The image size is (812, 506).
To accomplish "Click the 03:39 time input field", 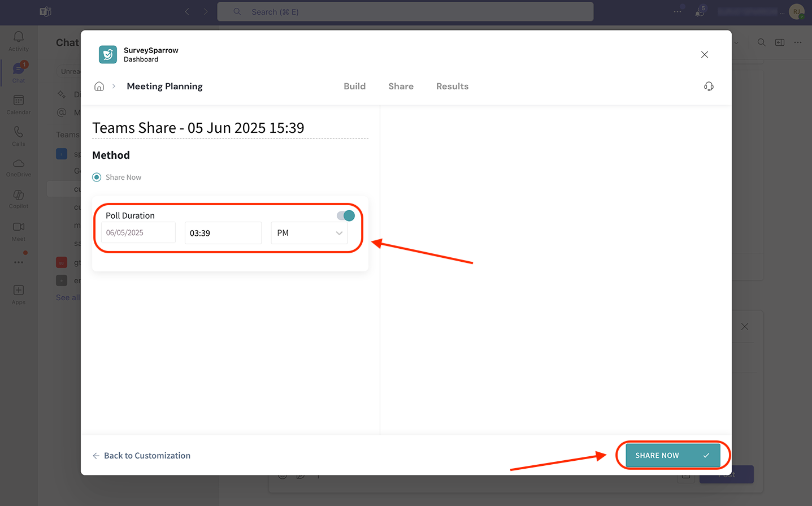I will tap(223, 233).
